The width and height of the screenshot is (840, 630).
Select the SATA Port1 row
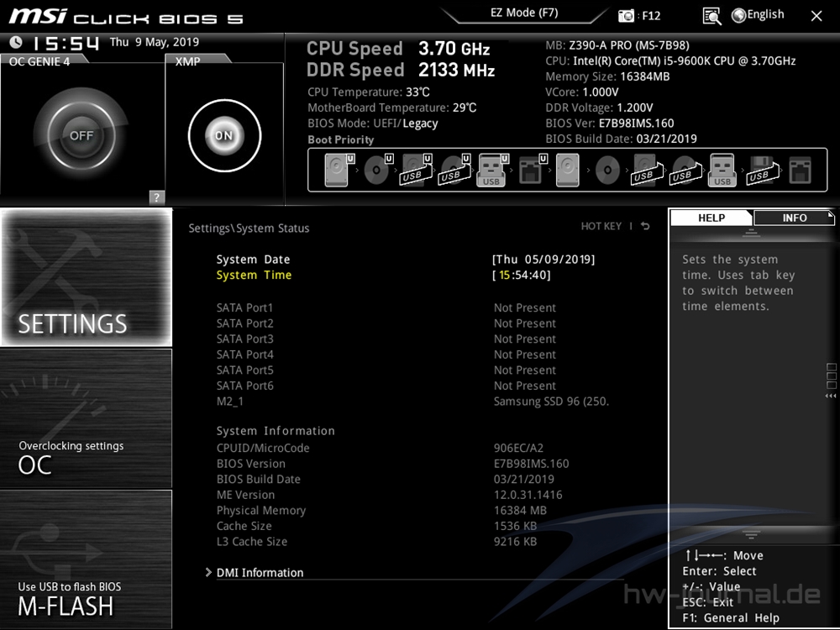pos(386,307)
